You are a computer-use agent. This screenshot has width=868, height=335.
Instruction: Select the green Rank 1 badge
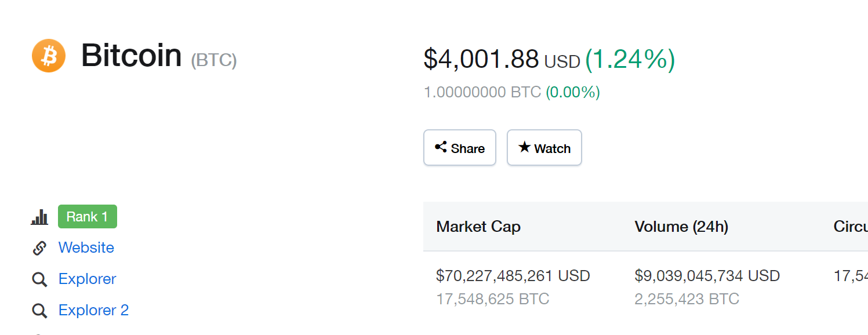[x=88, y=217]
